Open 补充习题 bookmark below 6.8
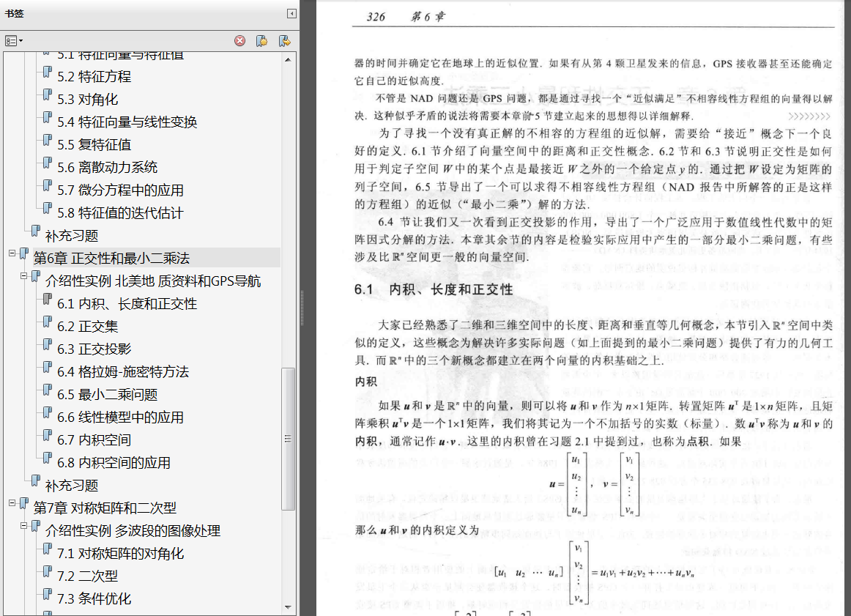This screenshot has height=616, width=851. click(72, 485)
